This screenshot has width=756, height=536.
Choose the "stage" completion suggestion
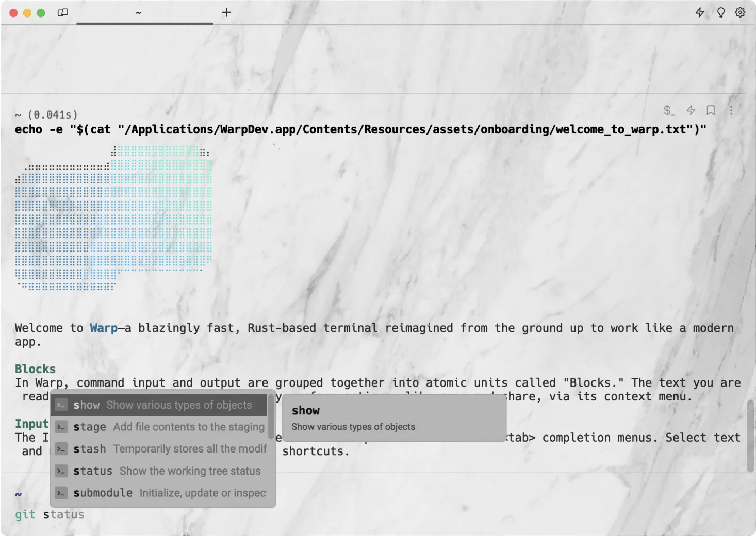pos(89,427)
